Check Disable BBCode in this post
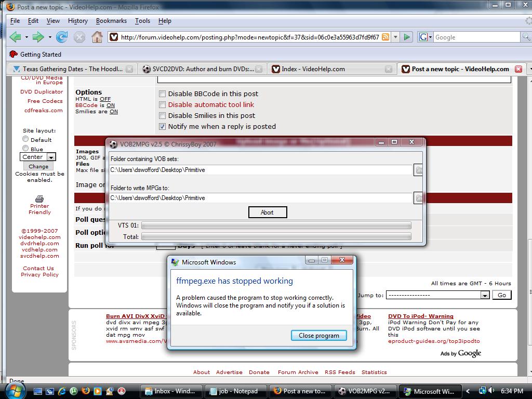Image resolution: width=532 pixels, height=399 pixels. click(x=163, y=94)
